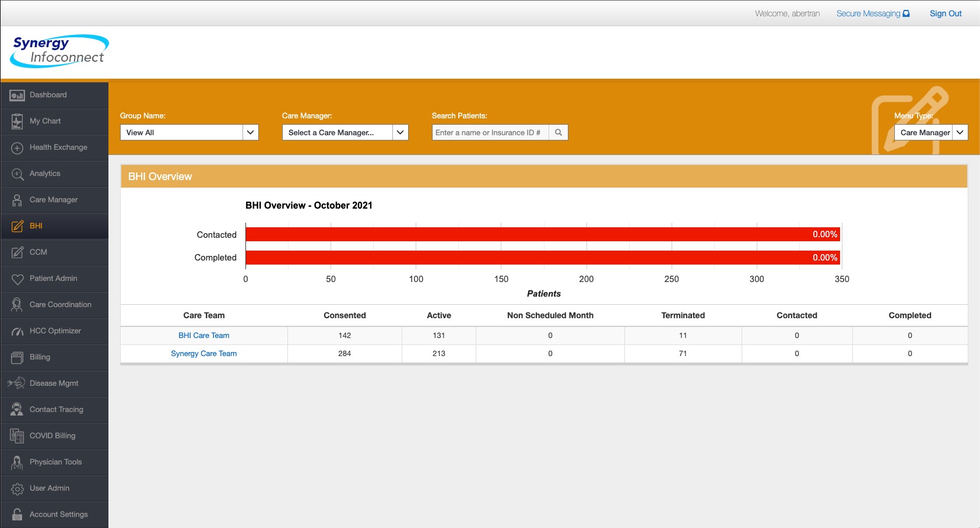Open the Select a Care Manager dropdown
The height and width of the screenshot is (528, 980).
345,132
